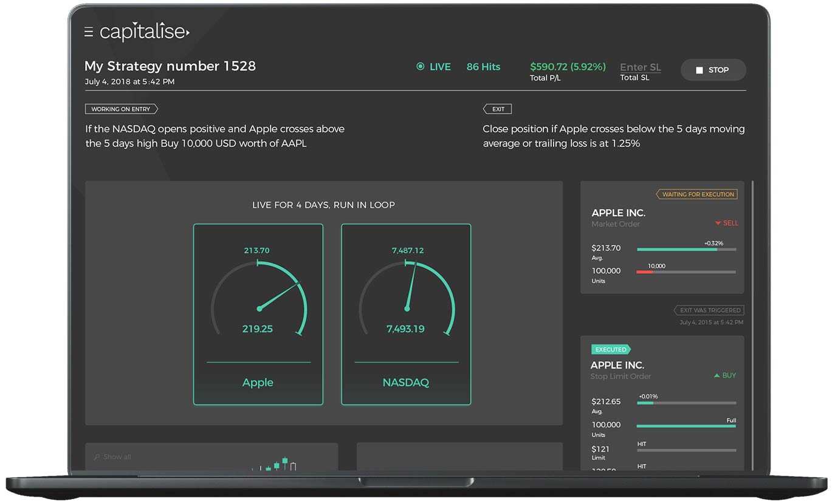Click the +0.01% change label

[647, 397]
